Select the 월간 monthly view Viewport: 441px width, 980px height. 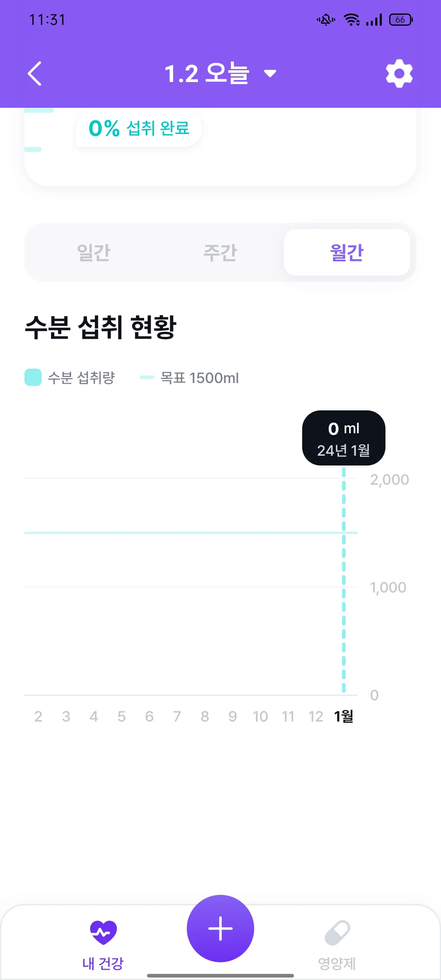click(x=347, y=252)
